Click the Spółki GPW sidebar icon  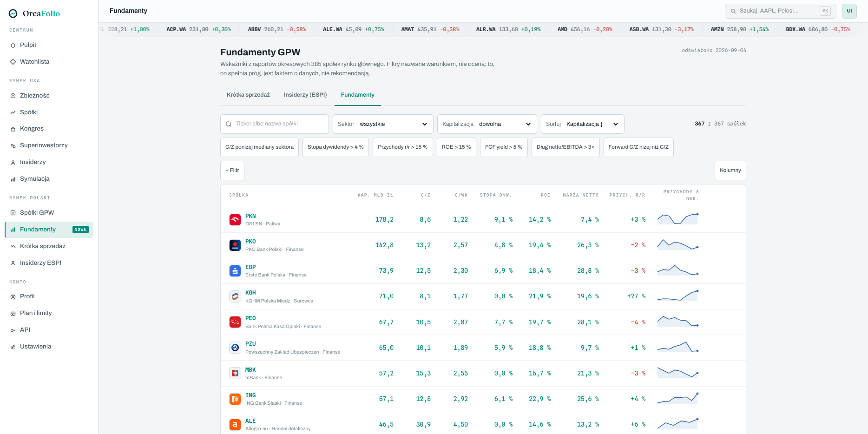(x=13, y=213)
